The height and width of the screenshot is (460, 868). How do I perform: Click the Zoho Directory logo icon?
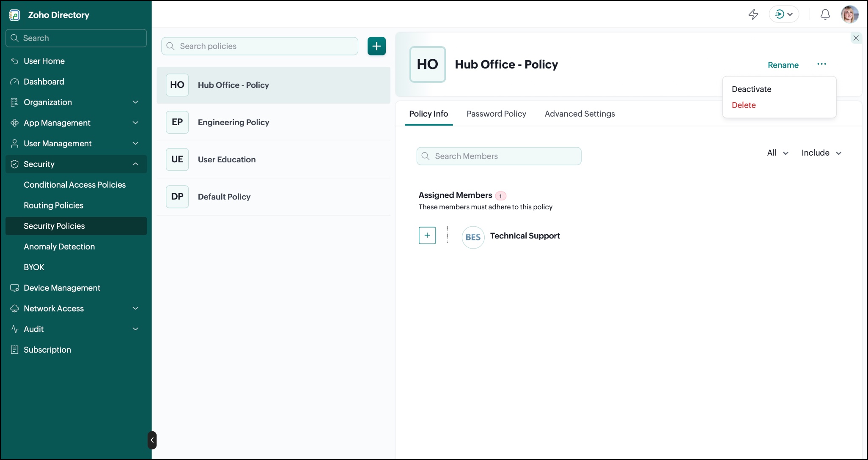coord(15,15)
